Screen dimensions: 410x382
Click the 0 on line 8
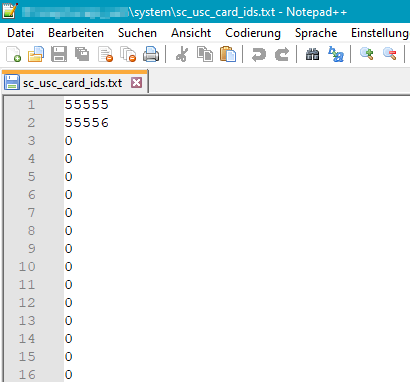(69, 231)
